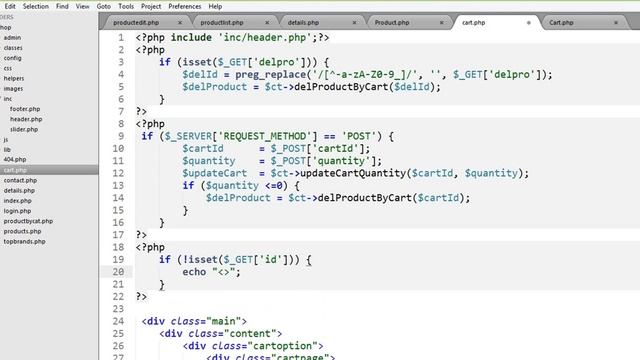Switch to the details.php tab

(303, 23)
